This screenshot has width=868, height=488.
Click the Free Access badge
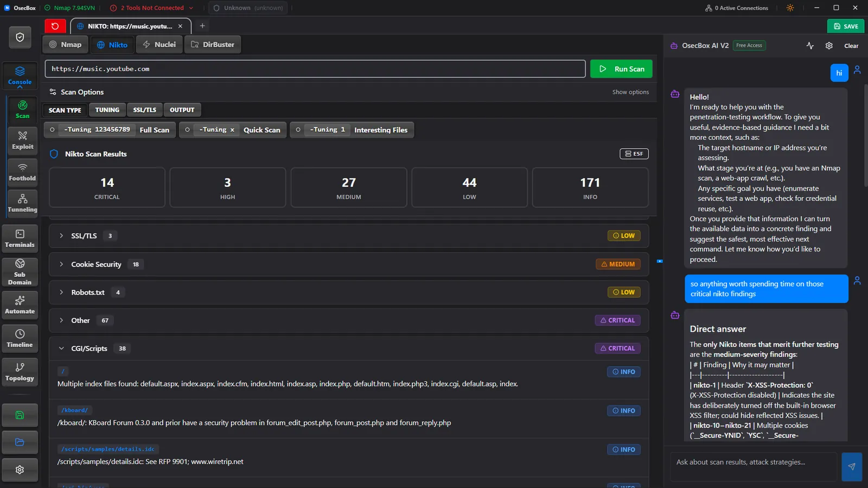[x=749, y=46]
